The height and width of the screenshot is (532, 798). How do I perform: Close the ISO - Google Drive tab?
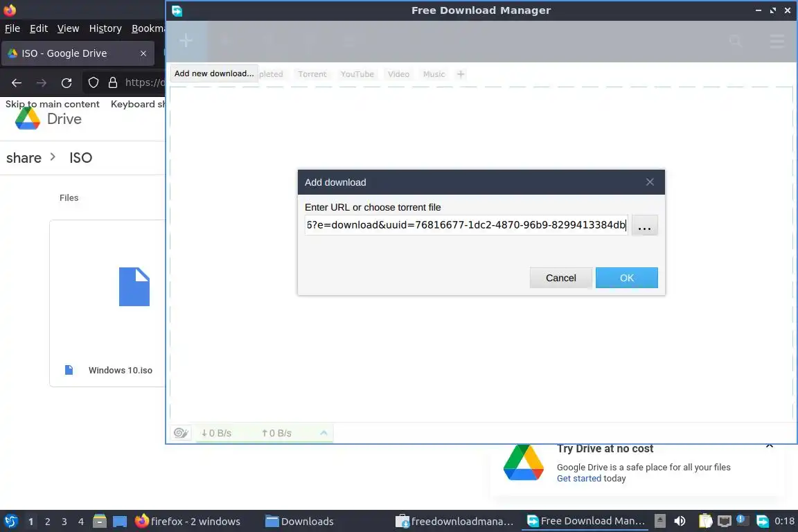pos(143,53)
